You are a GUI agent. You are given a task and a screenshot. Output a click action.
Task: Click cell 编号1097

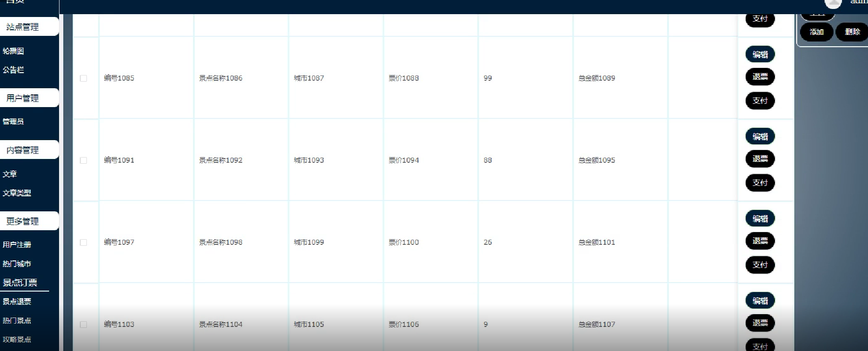119,242
